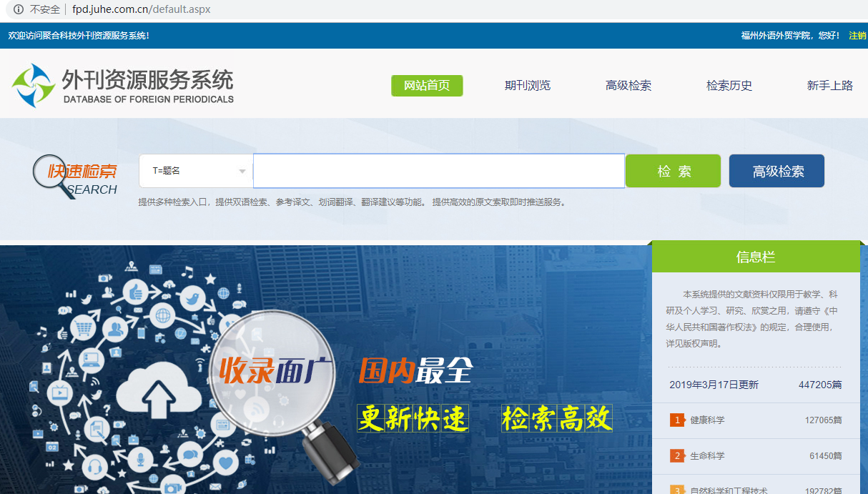Click inside the quick search input box
Viewport: 868px width, 494px height.
tap(438, 170)
